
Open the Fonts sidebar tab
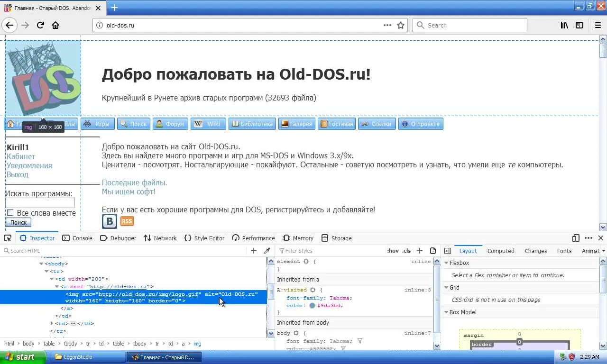[564, 251]
